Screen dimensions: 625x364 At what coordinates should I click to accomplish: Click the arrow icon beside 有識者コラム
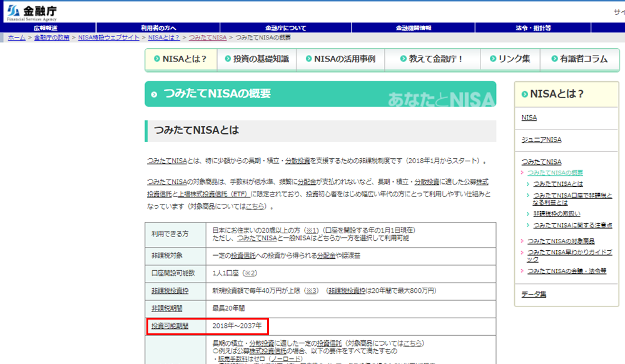[x=554, y=59]
